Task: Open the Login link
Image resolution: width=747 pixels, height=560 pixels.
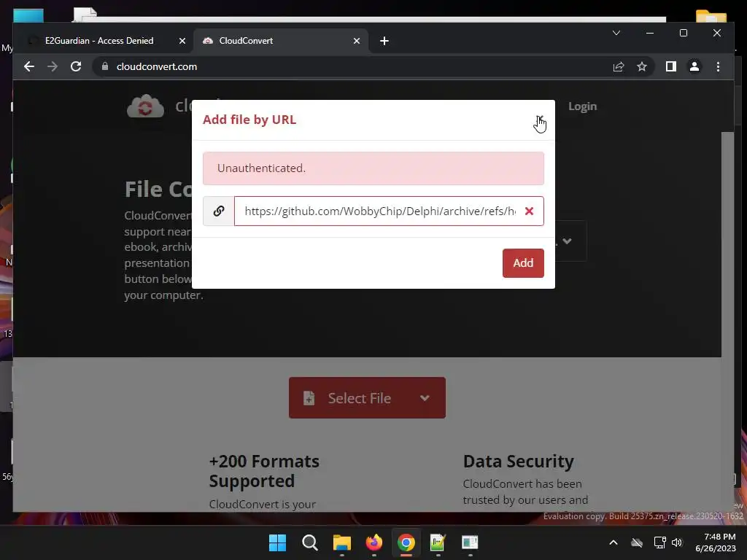Action: point(582,106)
